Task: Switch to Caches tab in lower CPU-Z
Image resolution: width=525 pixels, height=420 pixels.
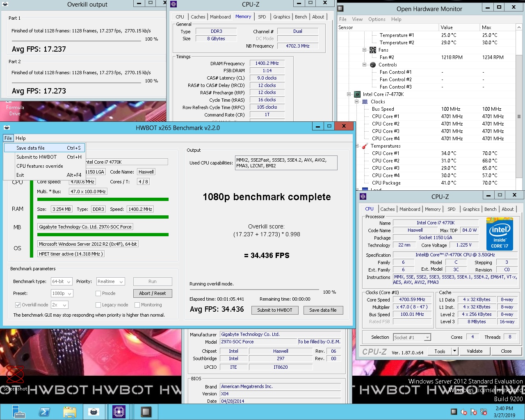Action: coord(387,209)
